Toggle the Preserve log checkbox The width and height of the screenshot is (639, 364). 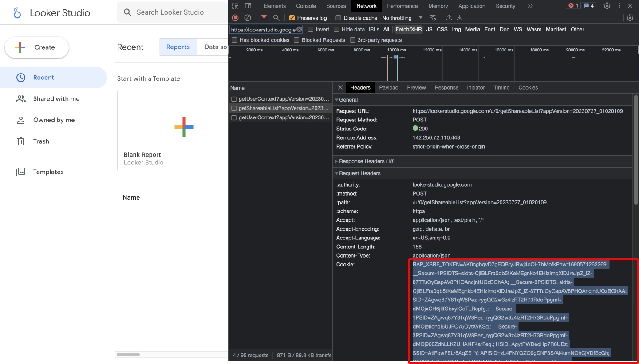pos(292,18)
